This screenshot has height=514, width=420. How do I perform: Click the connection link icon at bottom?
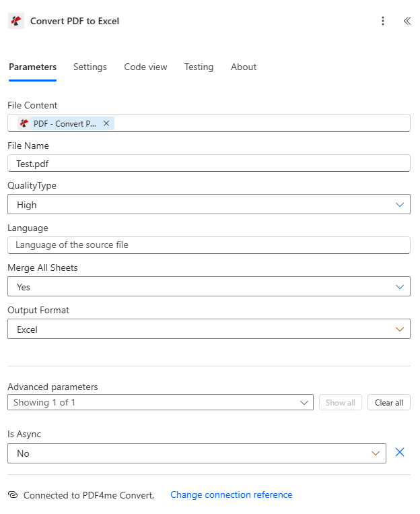(x=13, y=495)
